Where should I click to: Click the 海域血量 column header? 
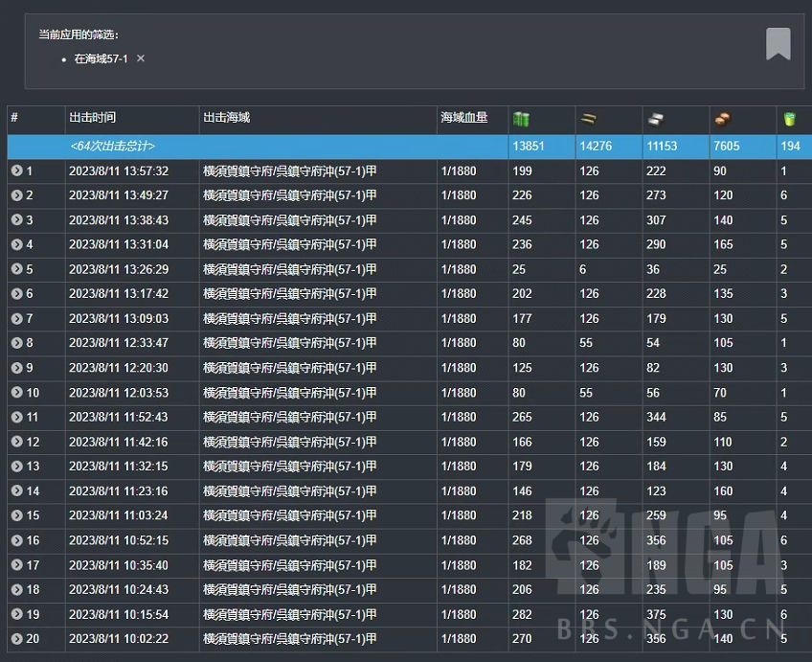(463, 118)
